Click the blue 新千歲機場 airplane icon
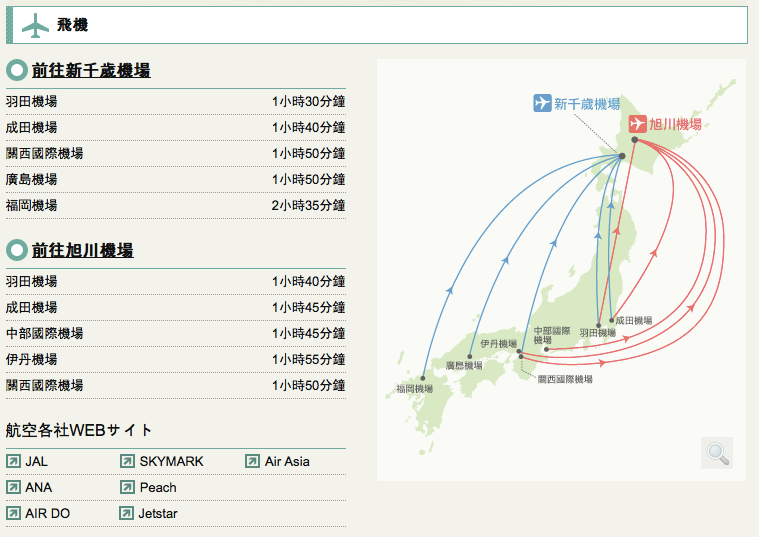Screen dimensions: 759x537 [x=542, y=103]
